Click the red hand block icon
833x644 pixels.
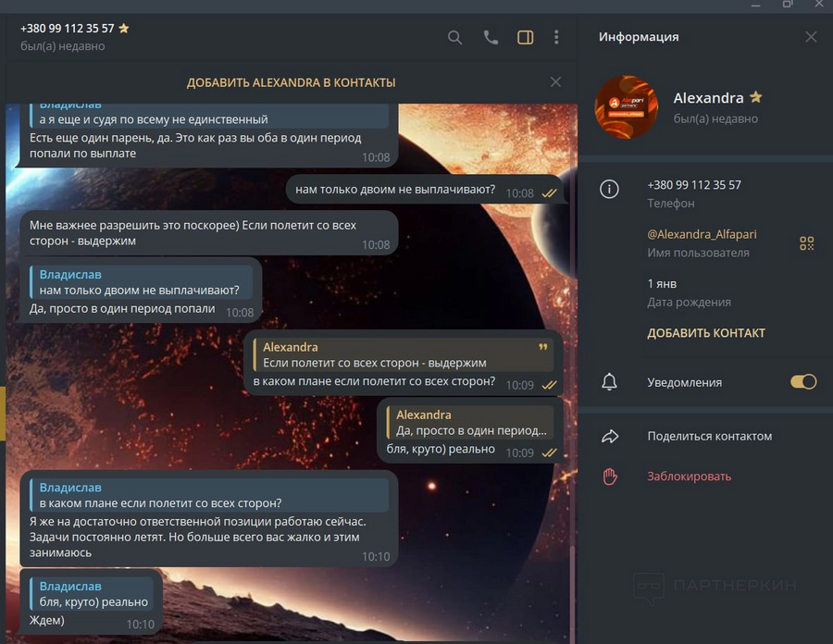(x=610, y=477)
